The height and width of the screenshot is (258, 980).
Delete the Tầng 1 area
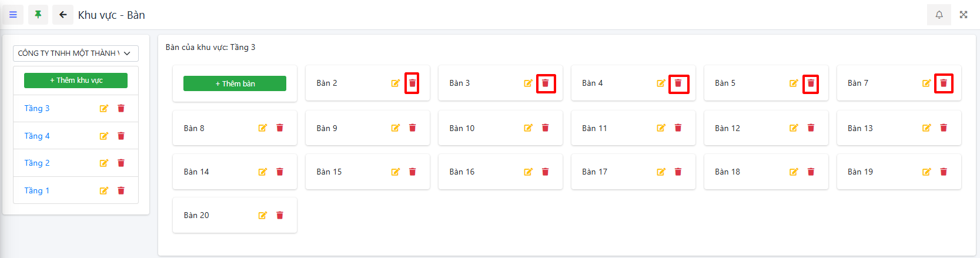pyautogui.click(x=121, y=190)
